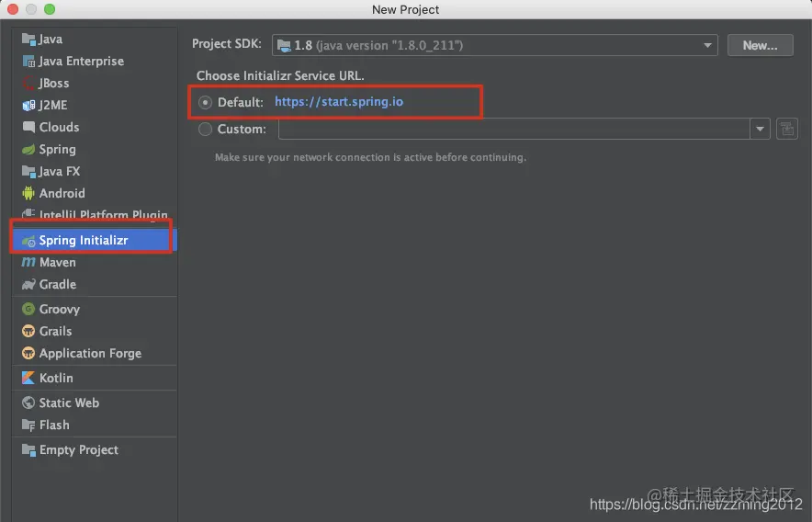Click the Java folder icon
The image size is (812, 522).
[x=28, y=39]
